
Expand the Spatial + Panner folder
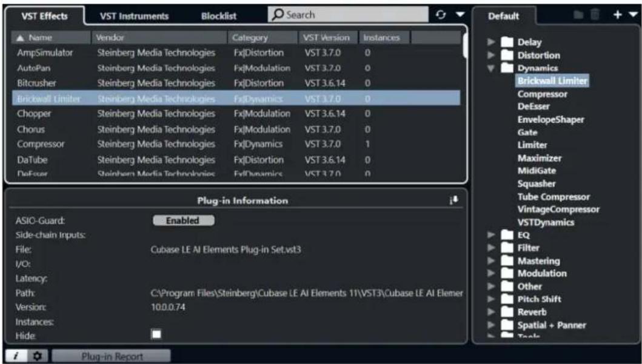491,325
